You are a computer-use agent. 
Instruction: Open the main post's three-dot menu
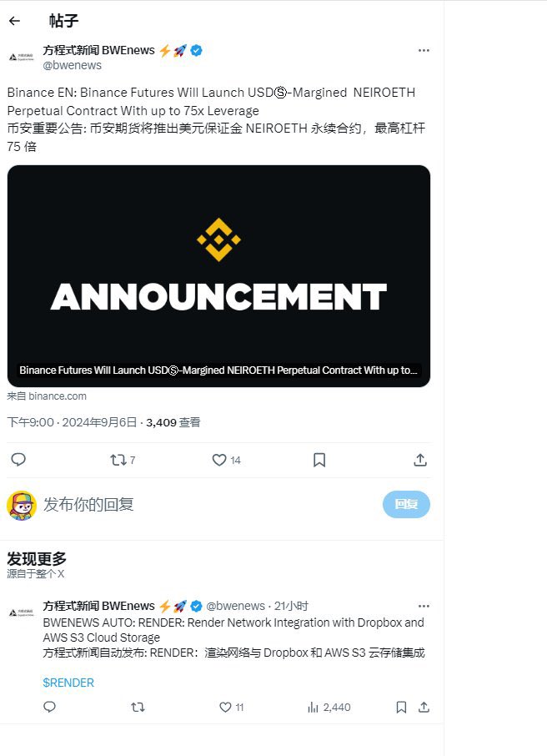[x=424, y=51]
